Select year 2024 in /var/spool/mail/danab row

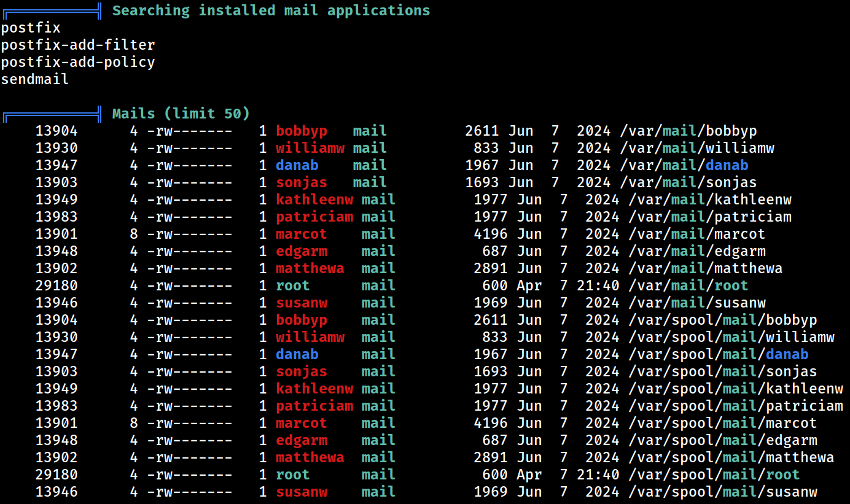click(602, 354)
